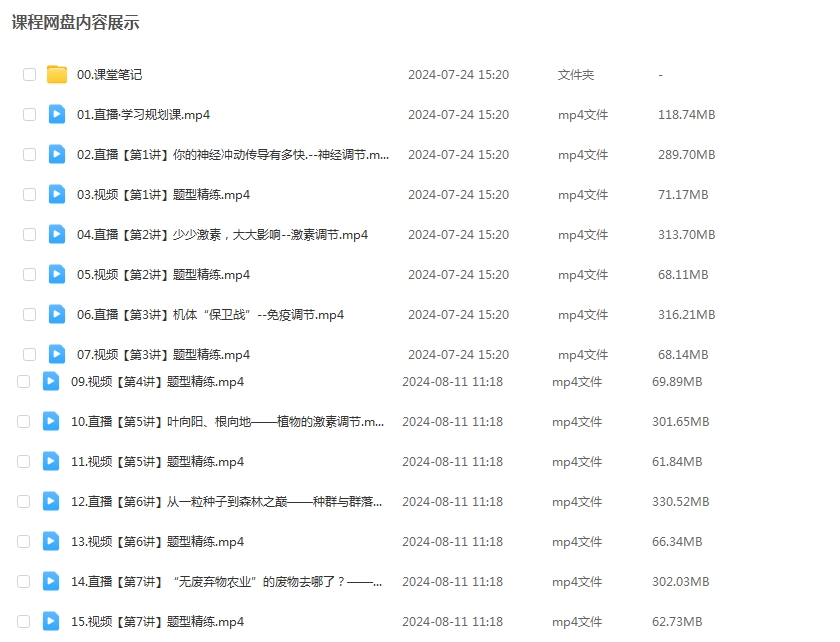Toggle checkbox for 10.直播【第5讲】叶向阳、根向地
The width and height of the screenshot is (840, 642).
[x=23, y=422]
